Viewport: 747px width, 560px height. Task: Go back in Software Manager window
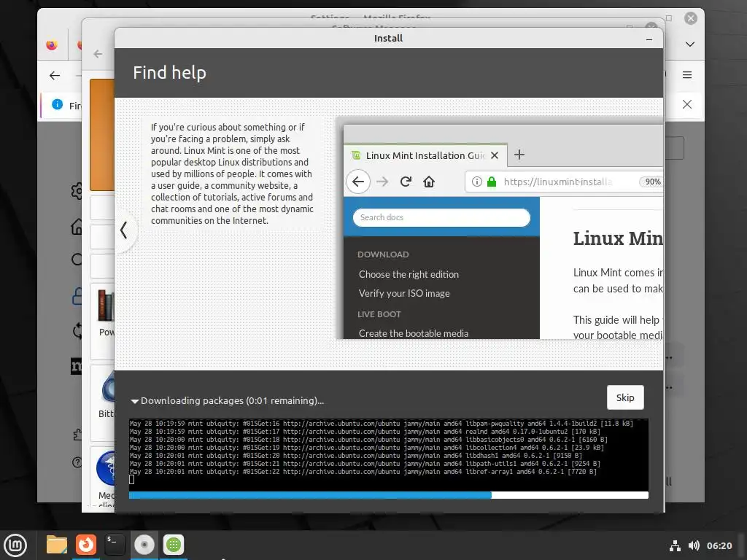coord(98,54)
